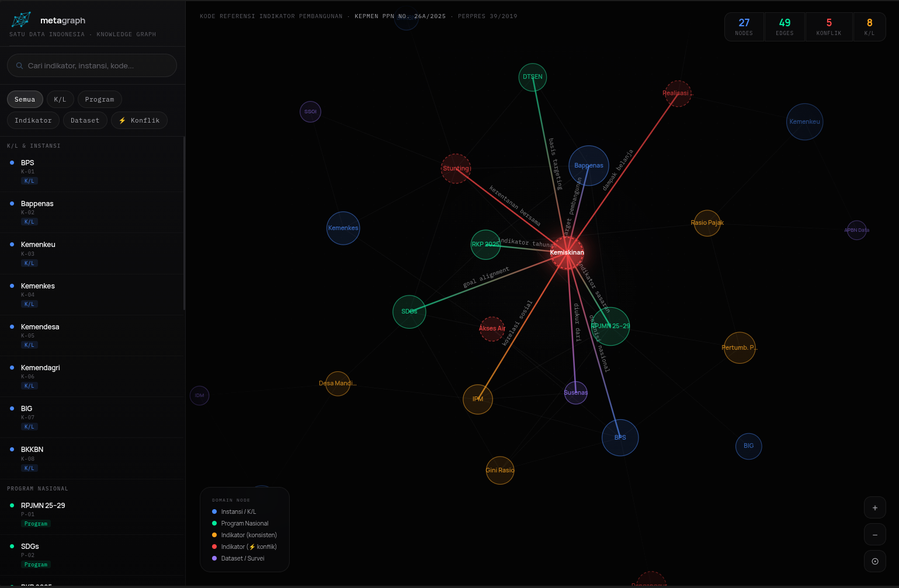Screen dimensions: 899x588
Task: Click the sidebar list scrollbar
Action: 185,223
